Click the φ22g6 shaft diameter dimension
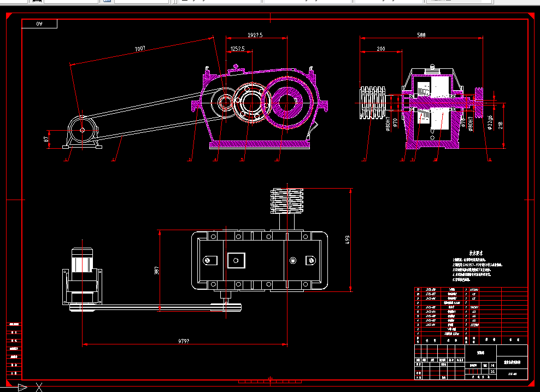The width and height of the screenshot is (540, 392). 490,122
